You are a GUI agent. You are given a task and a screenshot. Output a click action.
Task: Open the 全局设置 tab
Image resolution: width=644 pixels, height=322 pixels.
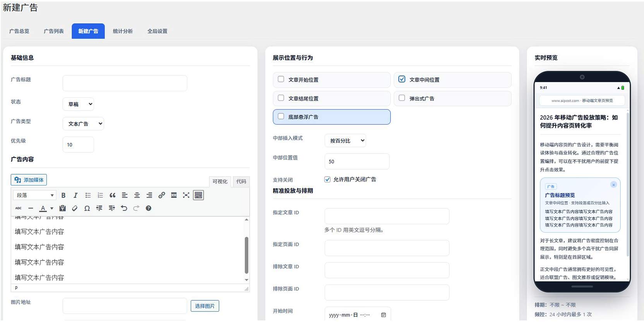coord(158,31)
